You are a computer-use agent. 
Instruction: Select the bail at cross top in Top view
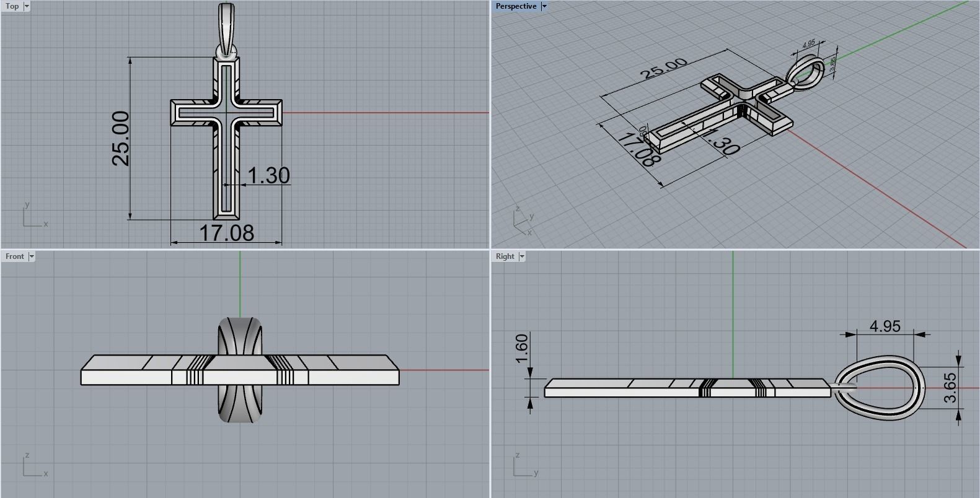226,30
